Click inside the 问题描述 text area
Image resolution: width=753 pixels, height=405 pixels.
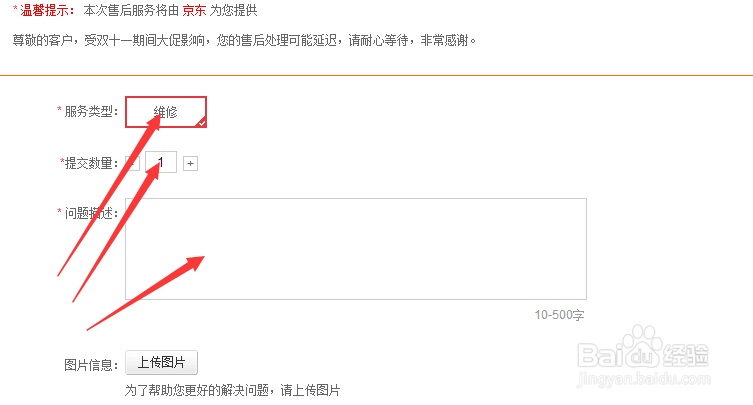pos(356,249)
